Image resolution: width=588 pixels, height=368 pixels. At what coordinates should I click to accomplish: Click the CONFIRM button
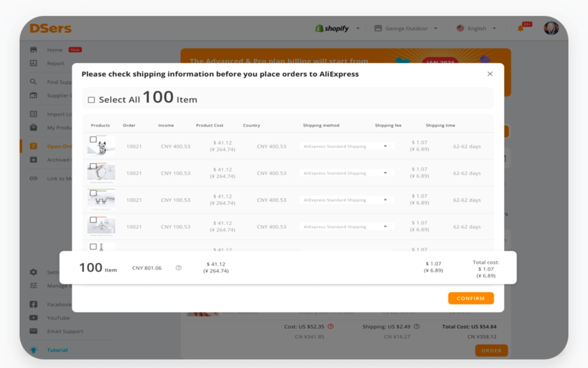471,298
